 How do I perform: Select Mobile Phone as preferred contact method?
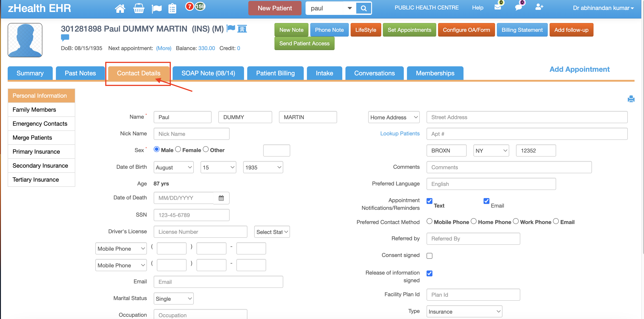pyautogui.click(x=429, y=221)
